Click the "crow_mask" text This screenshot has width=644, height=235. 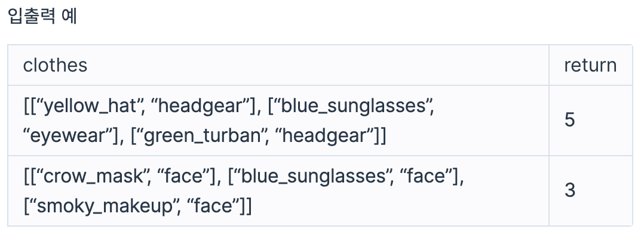click(x=92, y=177)
